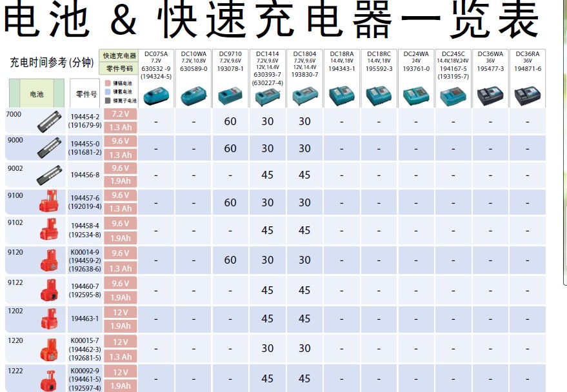The width and height of the screenshot is (567, 392).
Task: Click the DC1414 value 45 in row 9002
Action: 268,175
